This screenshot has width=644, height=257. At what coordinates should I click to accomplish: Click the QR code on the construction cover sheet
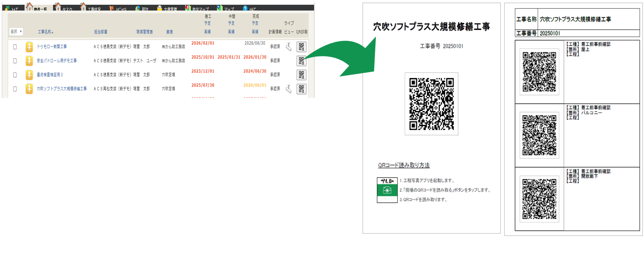point(431,104)
